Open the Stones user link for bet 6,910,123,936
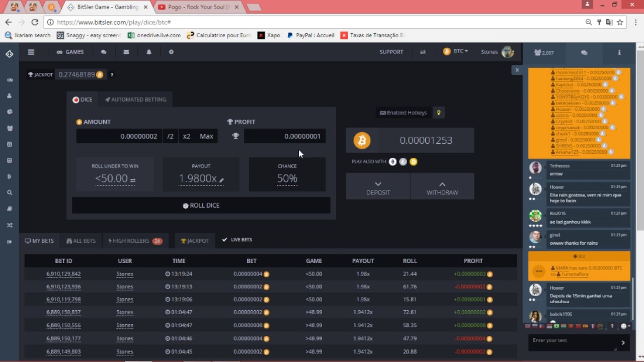The image size is (644, 362). coord(125,287)
